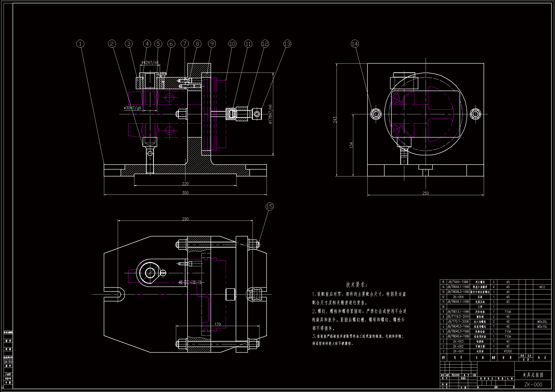Click the 243 height dimension in side view

(335, 120)
